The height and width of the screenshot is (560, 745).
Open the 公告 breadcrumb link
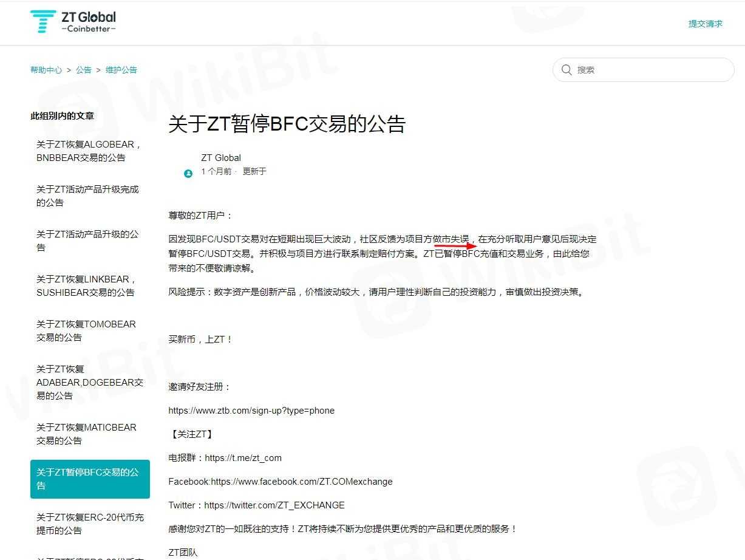(x=84, y=70)
